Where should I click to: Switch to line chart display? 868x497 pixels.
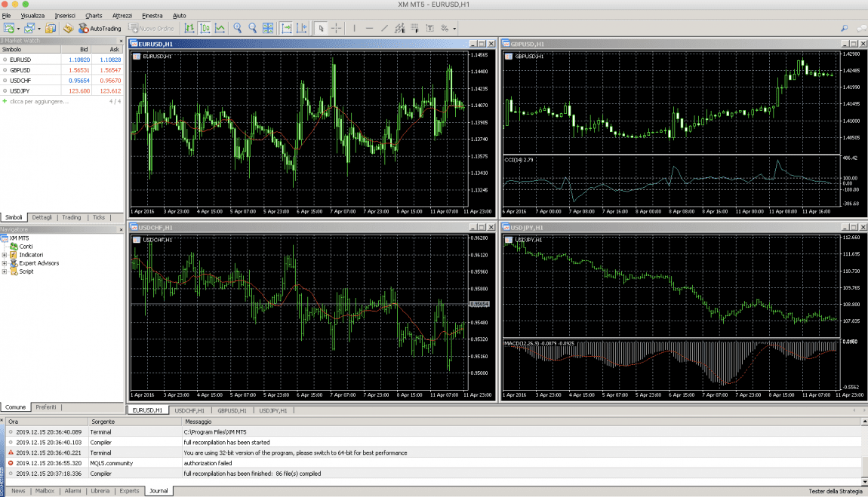tap(220, 28)
